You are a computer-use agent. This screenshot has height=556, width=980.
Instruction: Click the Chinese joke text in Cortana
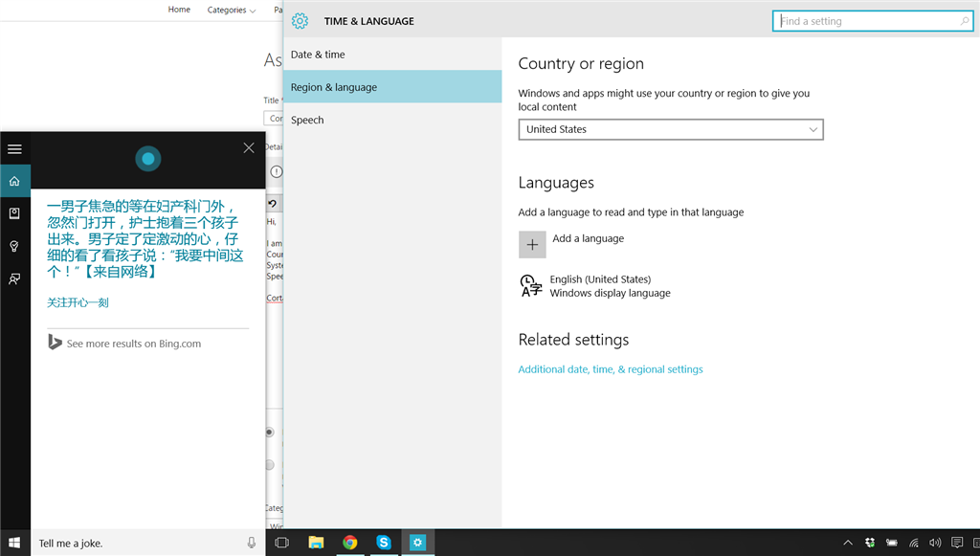[145, 238]
